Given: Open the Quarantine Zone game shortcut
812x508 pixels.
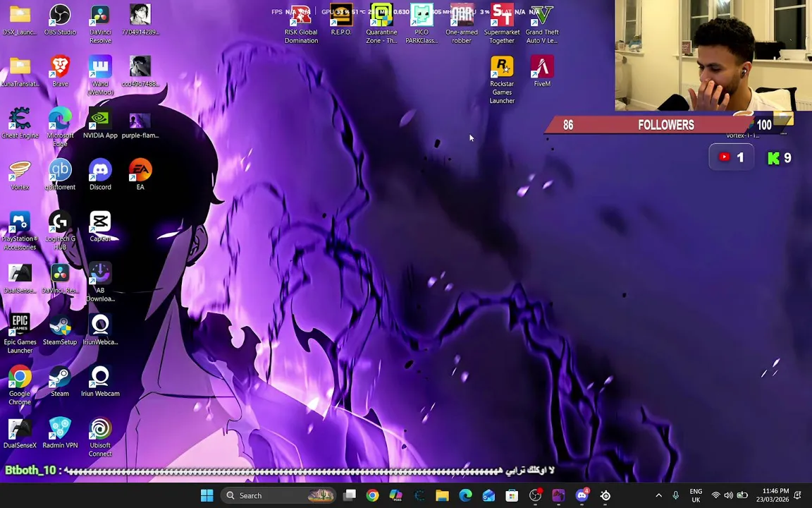Looking at the screenshot, I should click(381, 24).
